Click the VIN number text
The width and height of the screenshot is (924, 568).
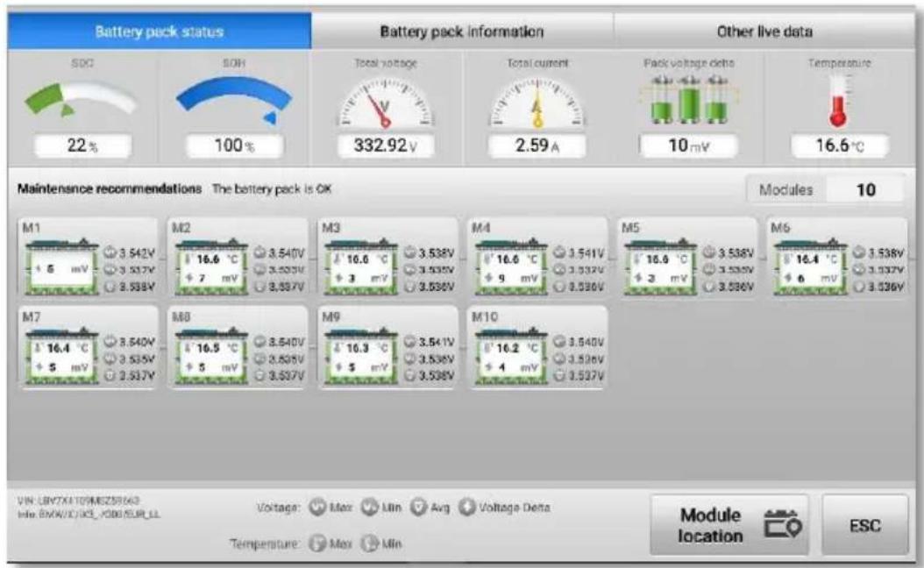78,501
